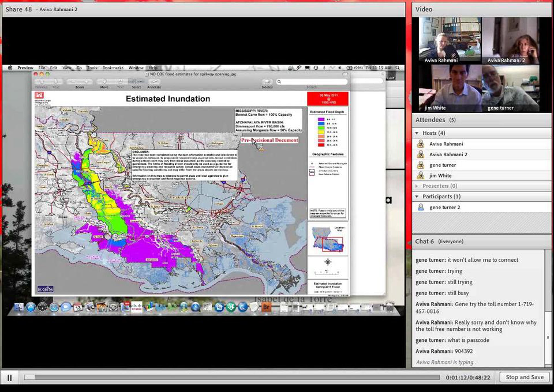Click host icon beside jim White
This screenshot has height=392, width=554.
click(x=421, y=175)
